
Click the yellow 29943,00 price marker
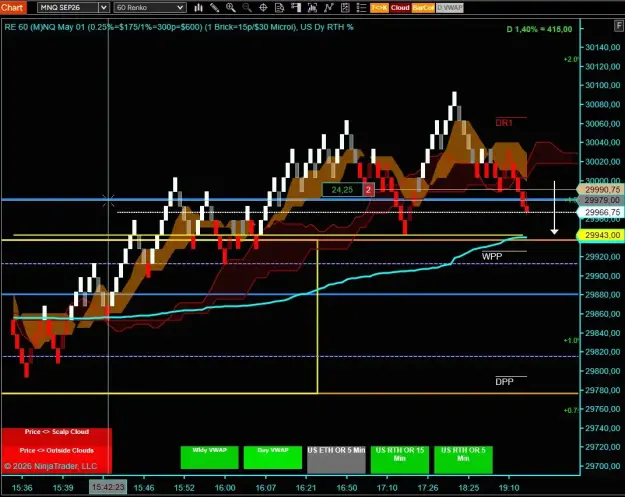(602, 235)
